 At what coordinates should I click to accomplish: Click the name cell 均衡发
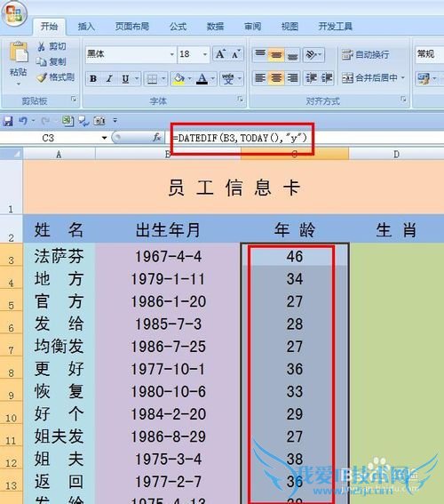tap(59, 346)
